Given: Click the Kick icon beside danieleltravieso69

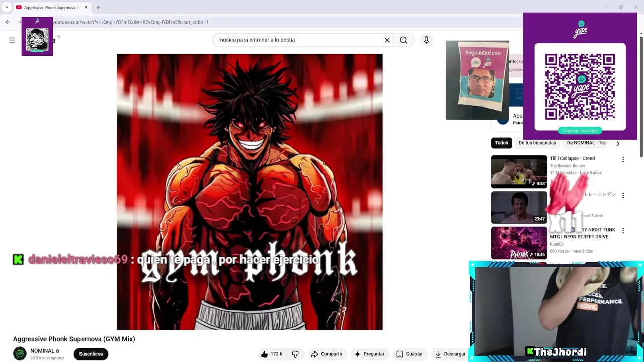Looking at the screenshot, I should [x=18, y=259].
